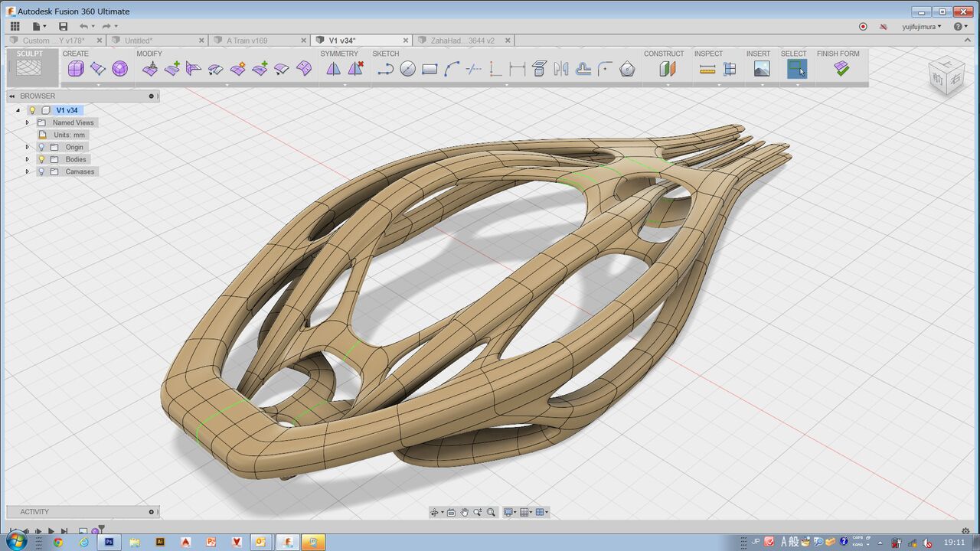Select the Insert Edge tool in MODIFY
980x551 pixels.
[x=172, y=69]
